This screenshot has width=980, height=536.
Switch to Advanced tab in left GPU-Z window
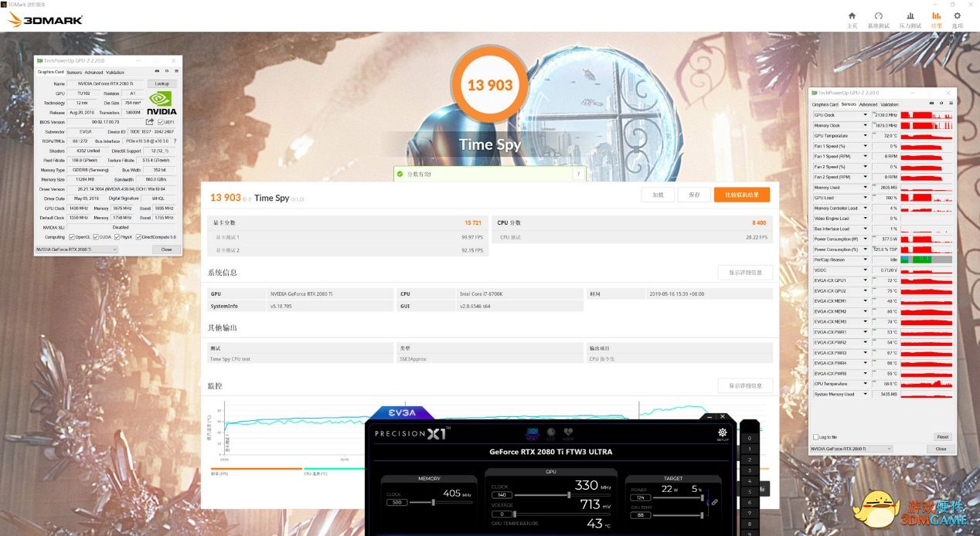click(94, 73)
